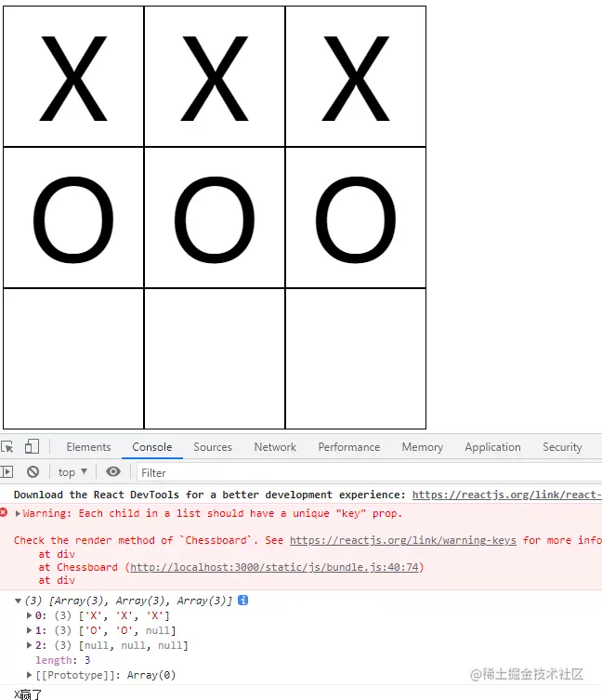Select the Console tab

pyautogui.click(x=152, y=447)
